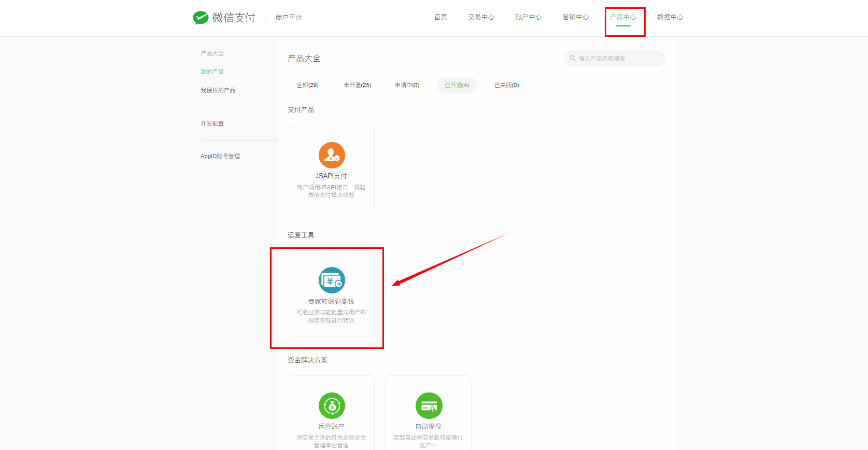Click the WeChat Pay logo

click(224, 18)
